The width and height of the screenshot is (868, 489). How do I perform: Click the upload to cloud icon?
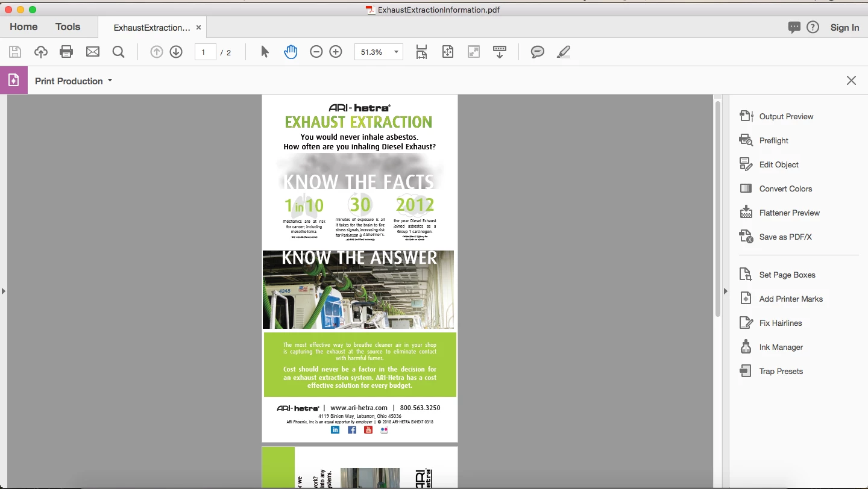(40, 52)
